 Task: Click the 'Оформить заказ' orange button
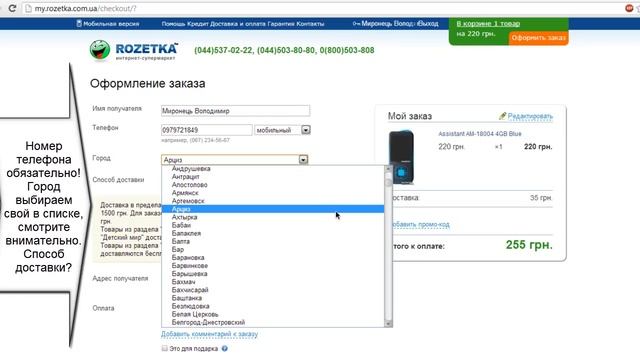(x=538, y=38)
